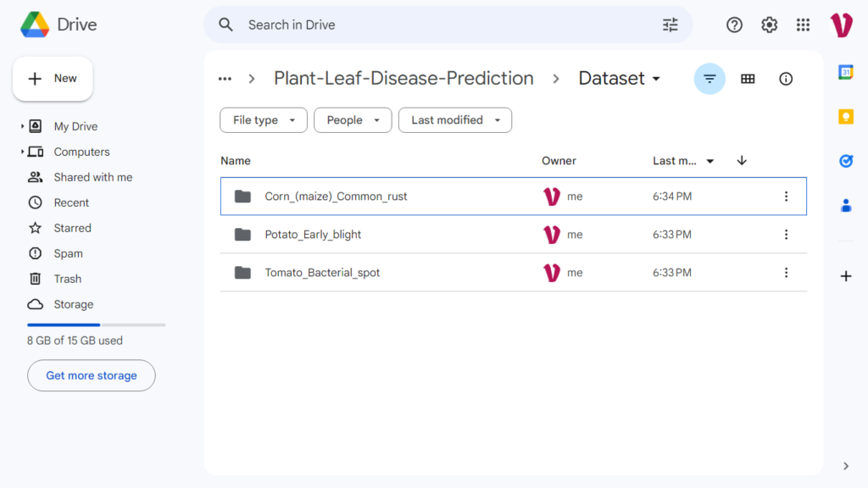Sort by Name column header
Viewport: 868px width, 488px height.
point(236,161)
